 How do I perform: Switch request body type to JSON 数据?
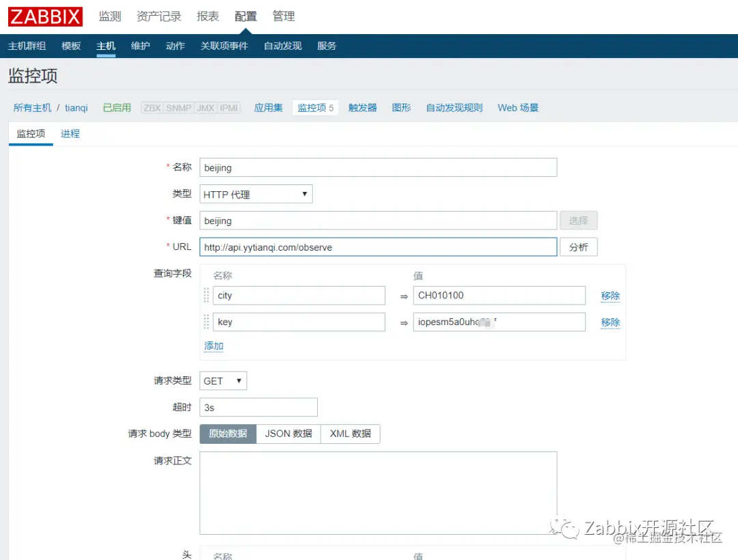(x=288, y=434)
